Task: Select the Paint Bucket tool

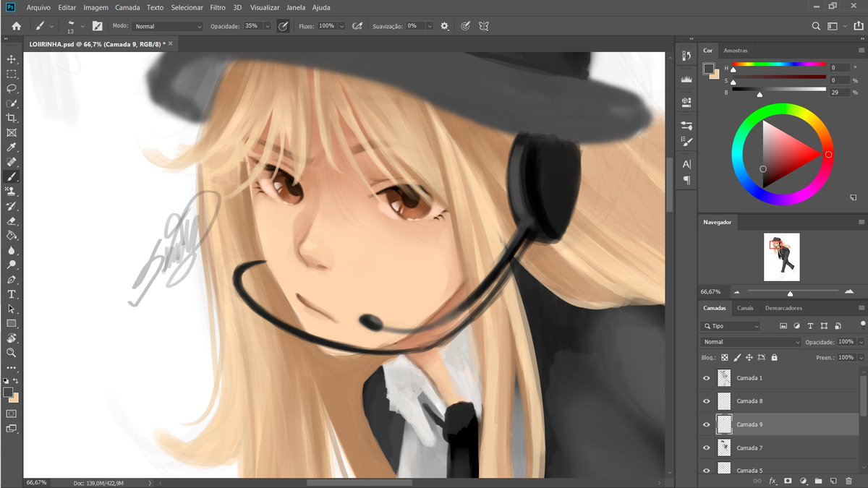Action: [x=12, y=236]
